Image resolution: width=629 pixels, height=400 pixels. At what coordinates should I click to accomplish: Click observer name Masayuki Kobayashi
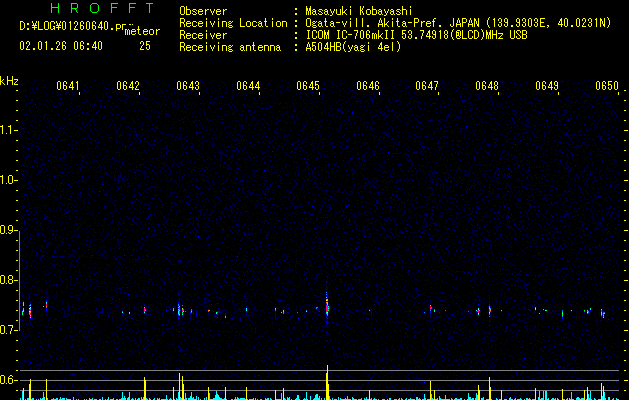coord(359,11)
